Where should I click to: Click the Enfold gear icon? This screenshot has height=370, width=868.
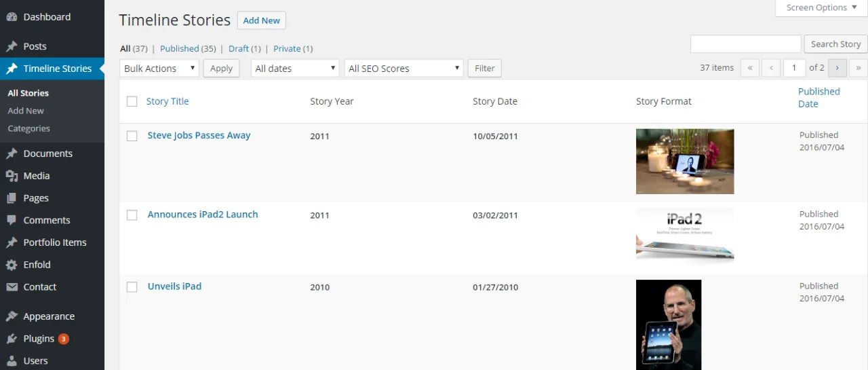click(x=12, y=265)
